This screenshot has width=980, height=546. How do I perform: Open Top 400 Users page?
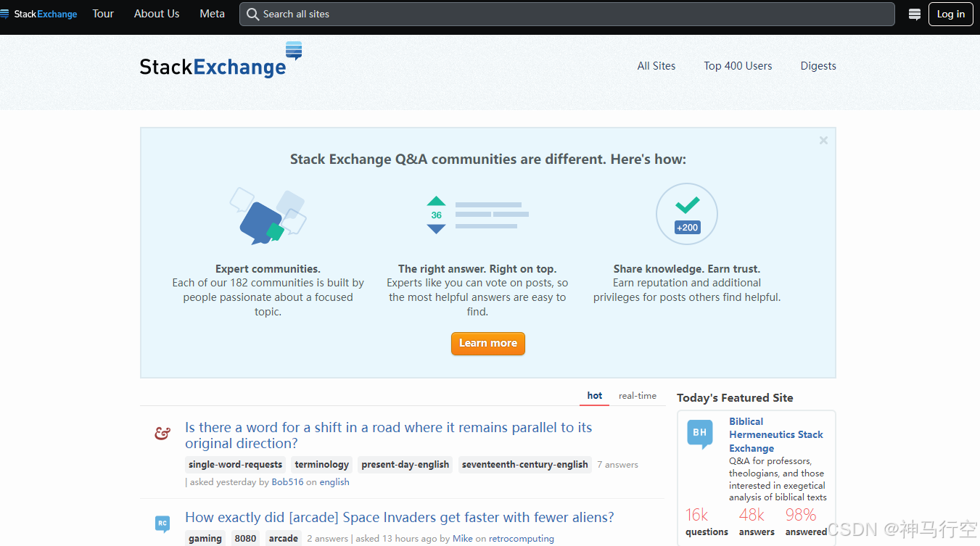tap(738, 66)
